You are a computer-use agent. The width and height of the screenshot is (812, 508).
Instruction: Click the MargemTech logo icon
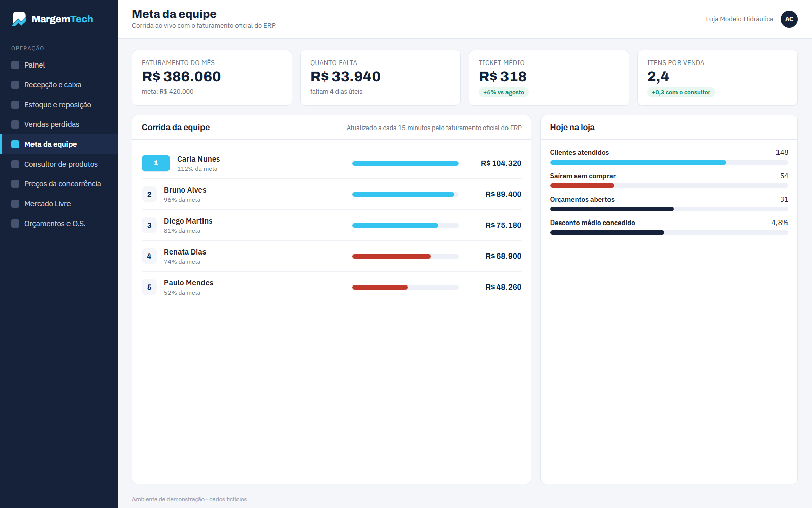(19, 19)
